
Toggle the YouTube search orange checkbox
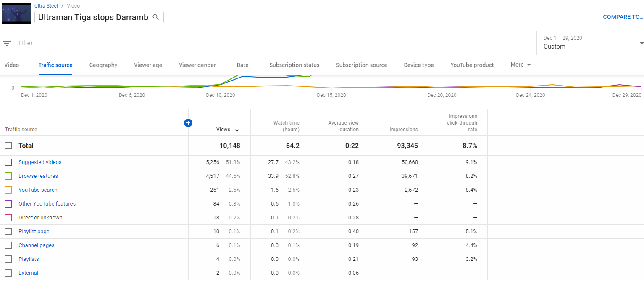[8, 190]
